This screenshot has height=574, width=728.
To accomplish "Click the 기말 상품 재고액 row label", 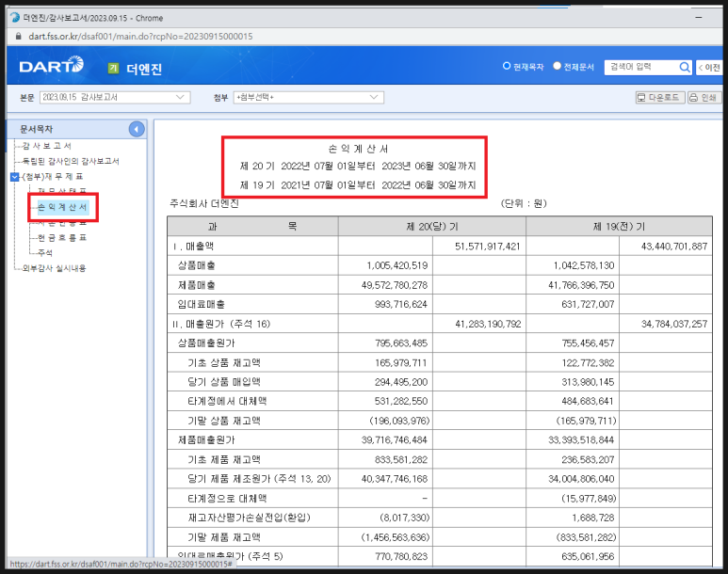I will pos(224,421).
